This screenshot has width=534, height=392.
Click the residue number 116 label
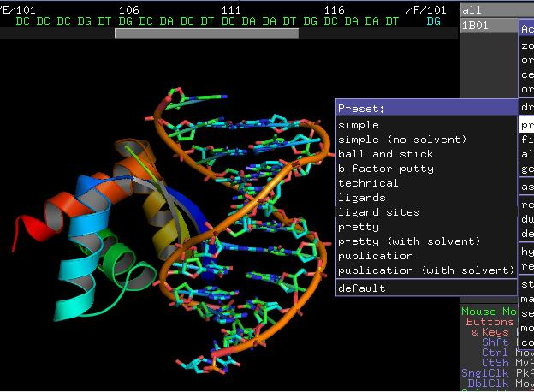(x=334, y=10)
